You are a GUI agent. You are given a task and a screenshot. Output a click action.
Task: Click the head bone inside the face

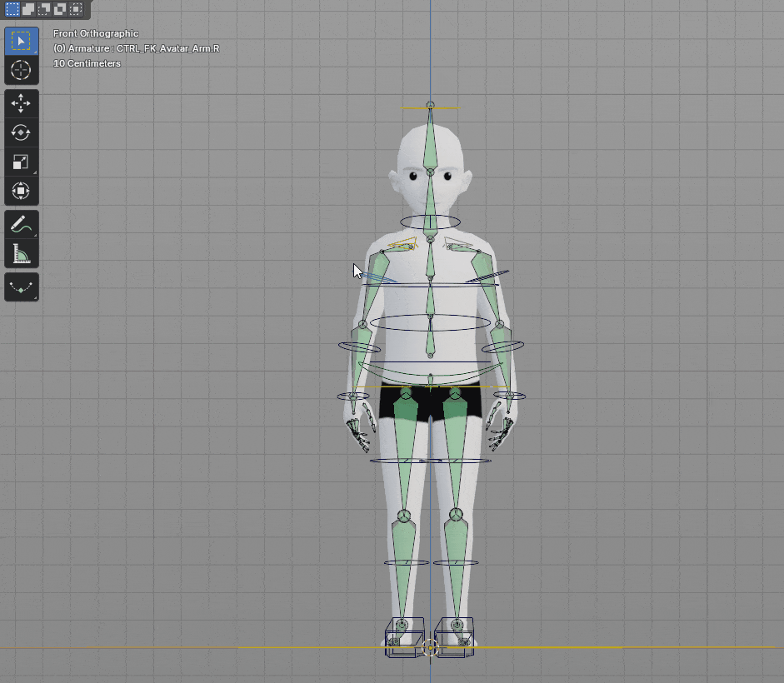pos(430,146)
